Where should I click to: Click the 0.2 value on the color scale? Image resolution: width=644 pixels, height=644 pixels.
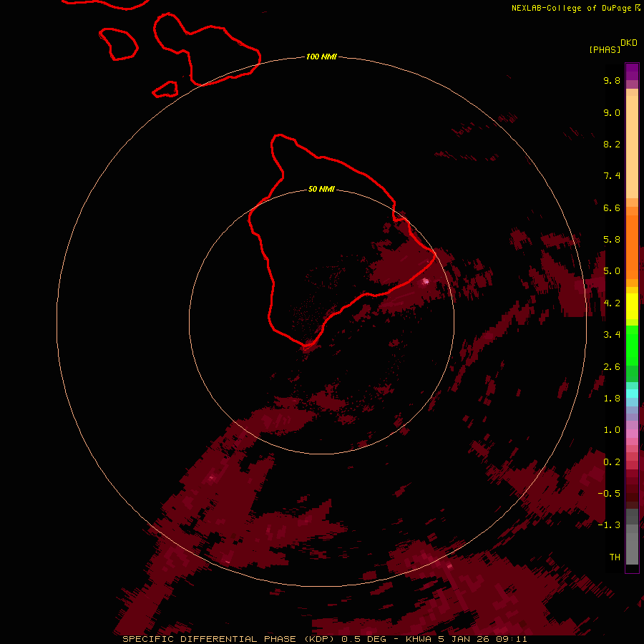612,462
